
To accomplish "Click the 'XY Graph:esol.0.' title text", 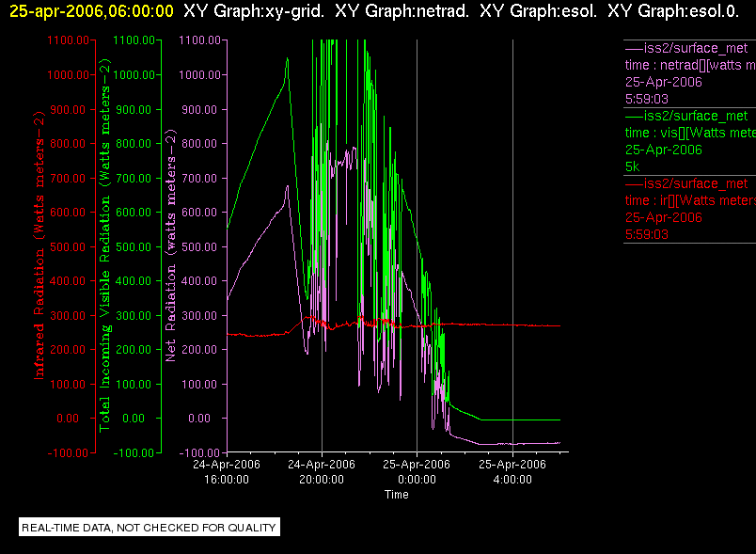I will point(673,10).
